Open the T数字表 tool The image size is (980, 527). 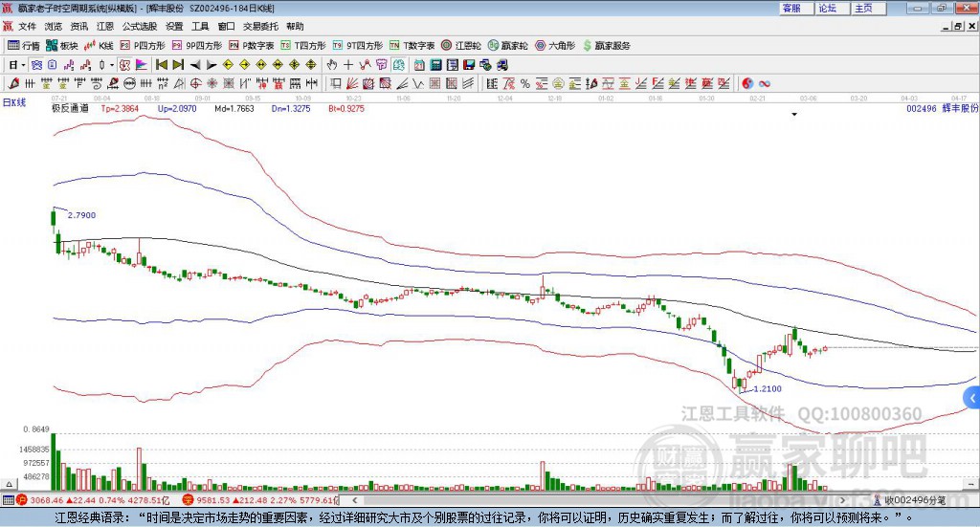412,46
